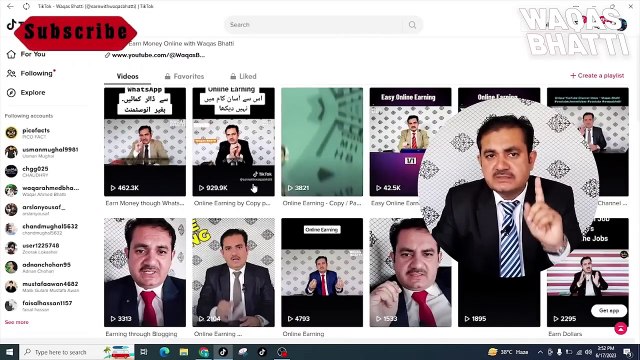Screen dimensions: 640x360
Task: Open the video with 2104 views
Action: click(x=233, y=272)
